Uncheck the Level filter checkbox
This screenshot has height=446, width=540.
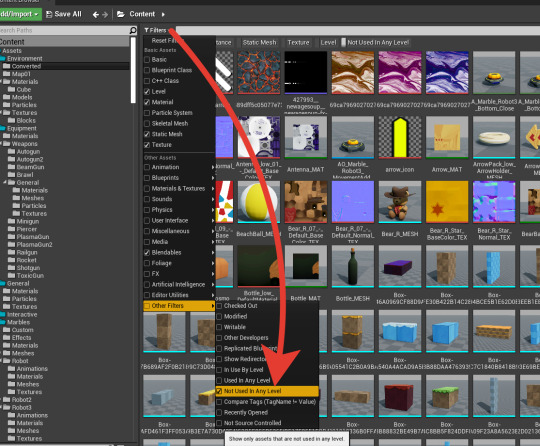coord(147,92)
